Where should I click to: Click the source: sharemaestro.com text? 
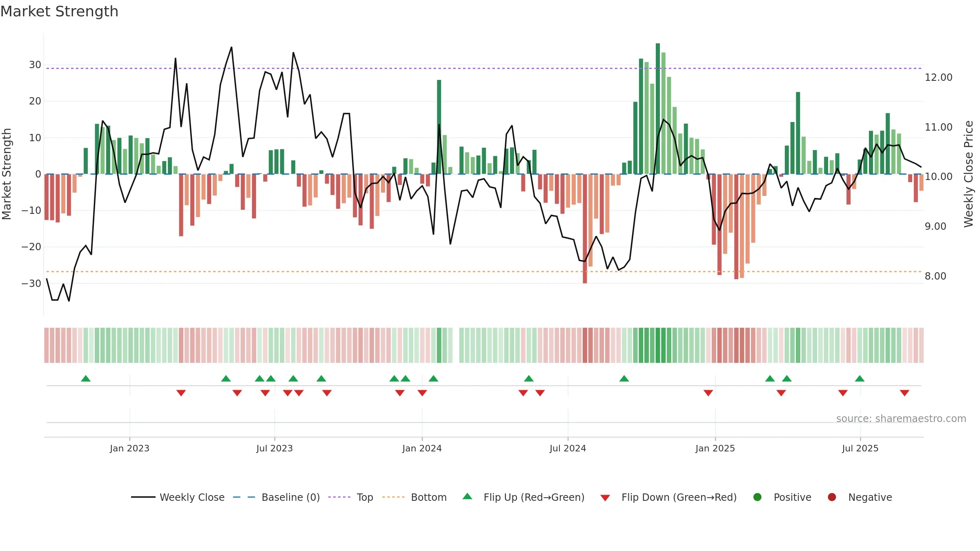point(901,418)
